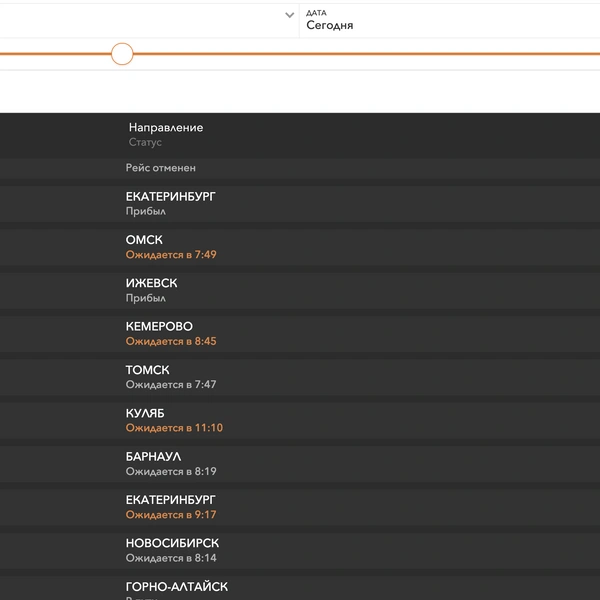
Task: Select the Рейс отменен status row
Action: [x=300, y=168]
